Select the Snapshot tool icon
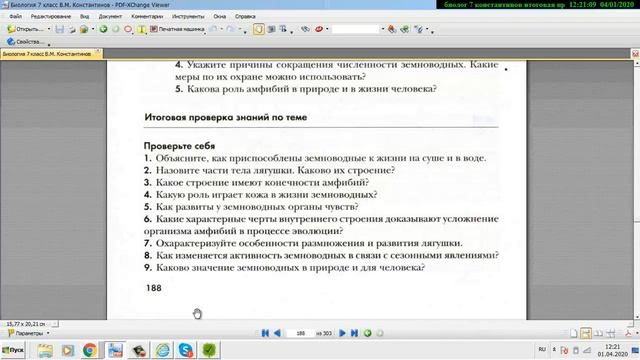 [271, 29]
